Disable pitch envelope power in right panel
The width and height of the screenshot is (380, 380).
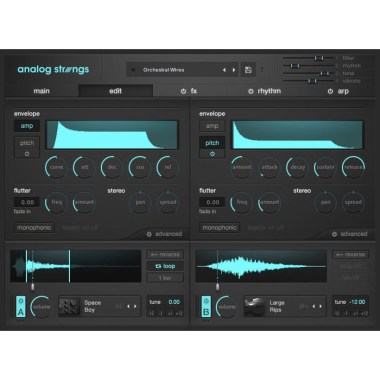(212, 154)
